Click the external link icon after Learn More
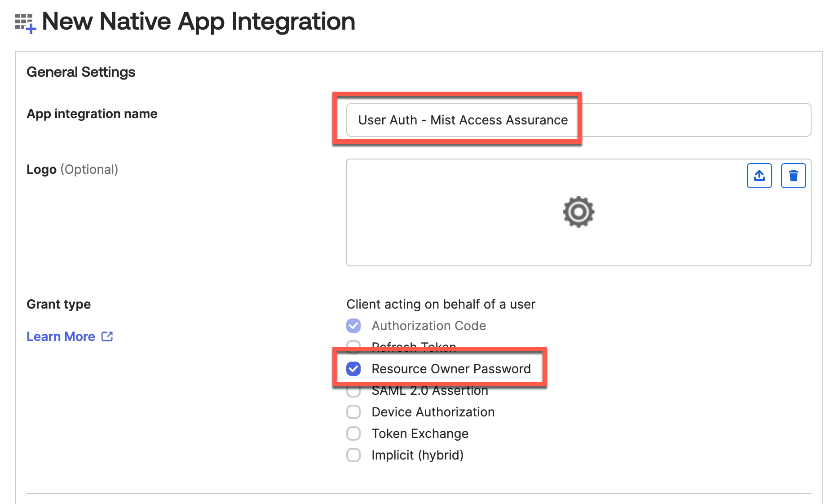The height and width of the screenshot is (504, 830). click(107, 336)
